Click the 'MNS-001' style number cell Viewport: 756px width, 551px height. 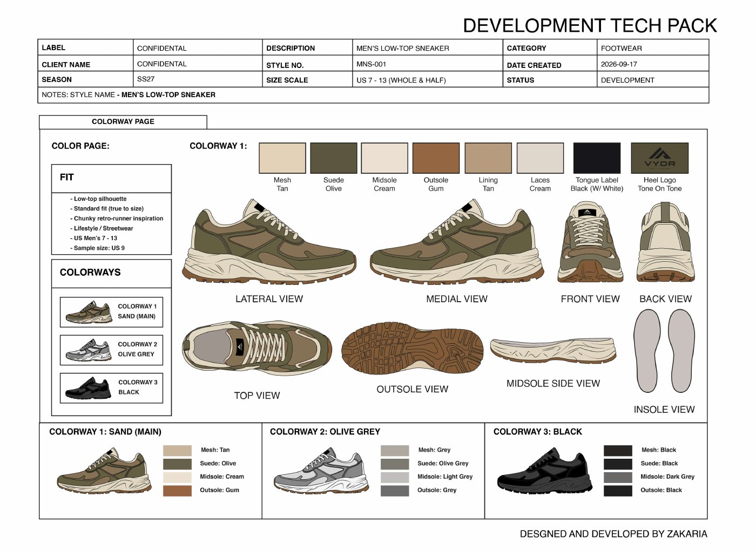(x=428, y=64)
